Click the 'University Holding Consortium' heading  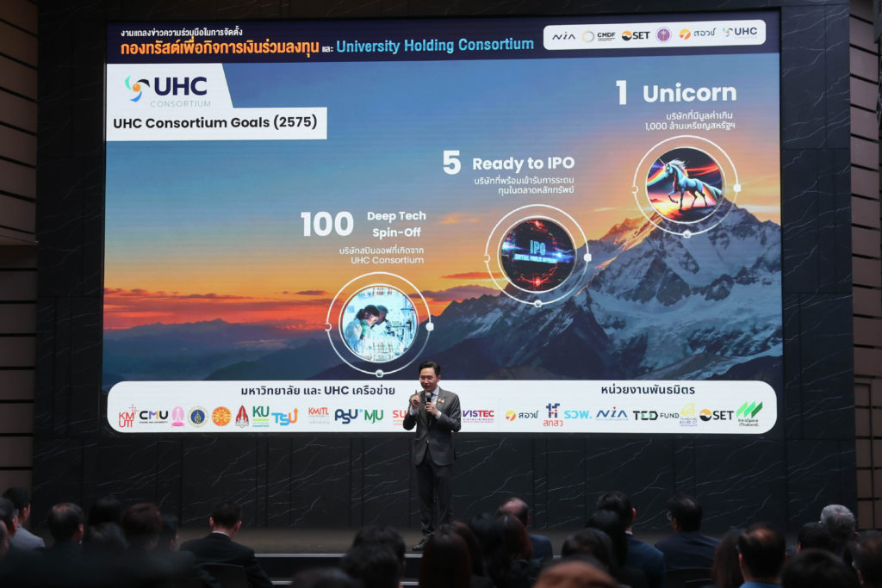[435, 45]
